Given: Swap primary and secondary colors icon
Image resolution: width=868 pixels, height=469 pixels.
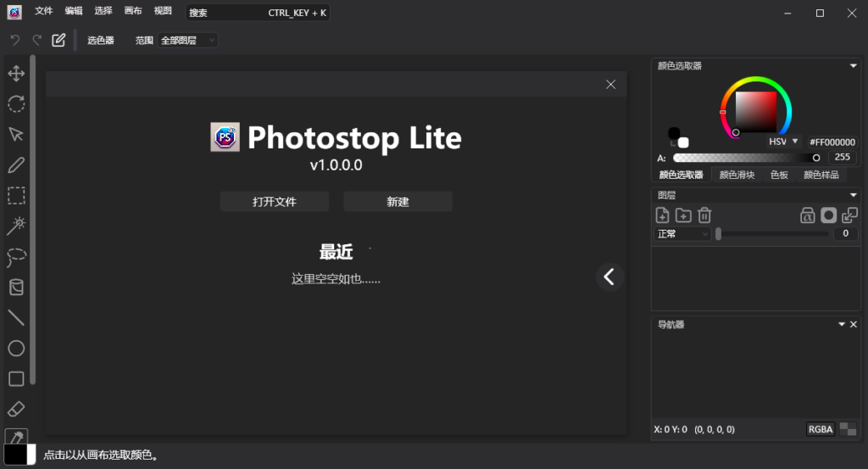Looking at the screenshot, I should tap(672, 144).
